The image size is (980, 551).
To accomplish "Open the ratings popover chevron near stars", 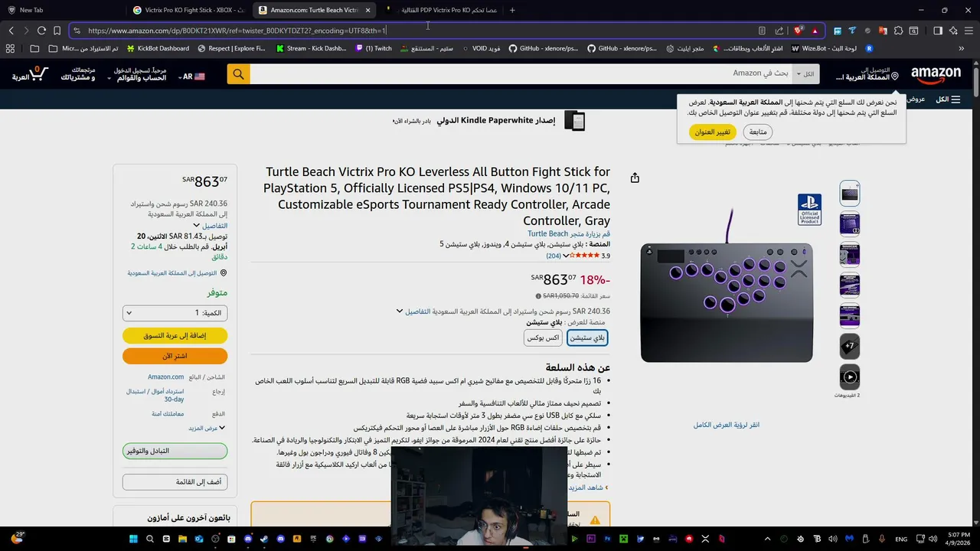I will tap(566, 256).
